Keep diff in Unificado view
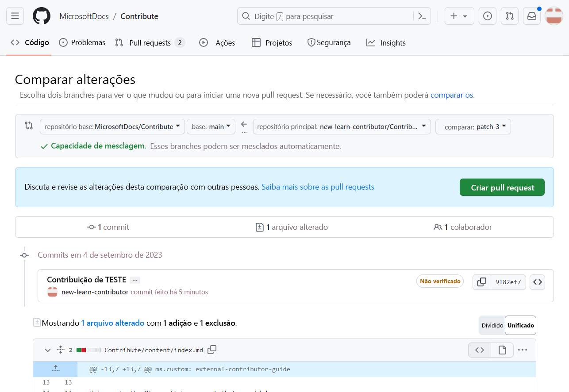The height and width of the screenshot is (392, 569). (520, 325)
